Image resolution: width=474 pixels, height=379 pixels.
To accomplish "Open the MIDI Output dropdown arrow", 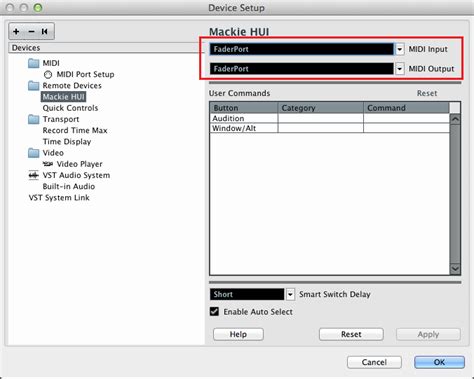I will point(399,69).
